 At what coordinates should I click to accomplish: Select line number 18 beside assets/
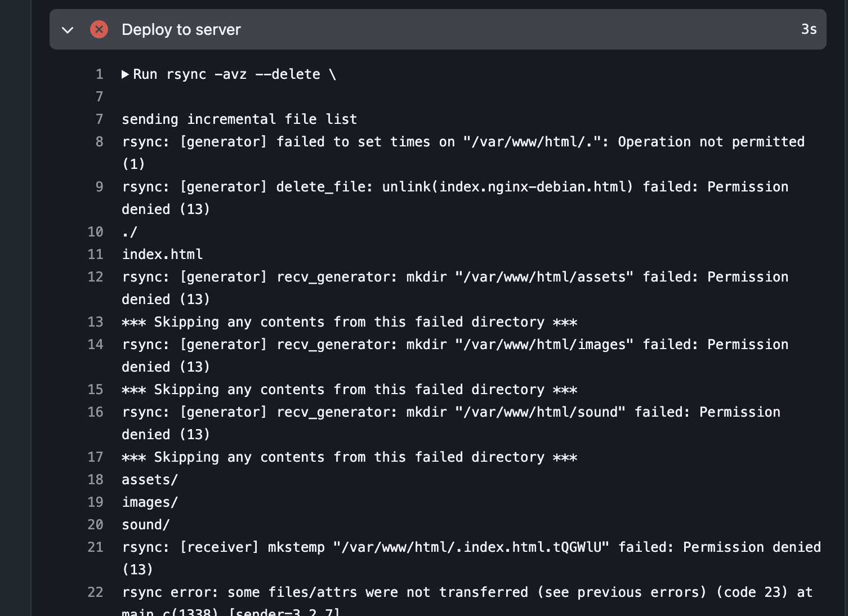[96, 480]
